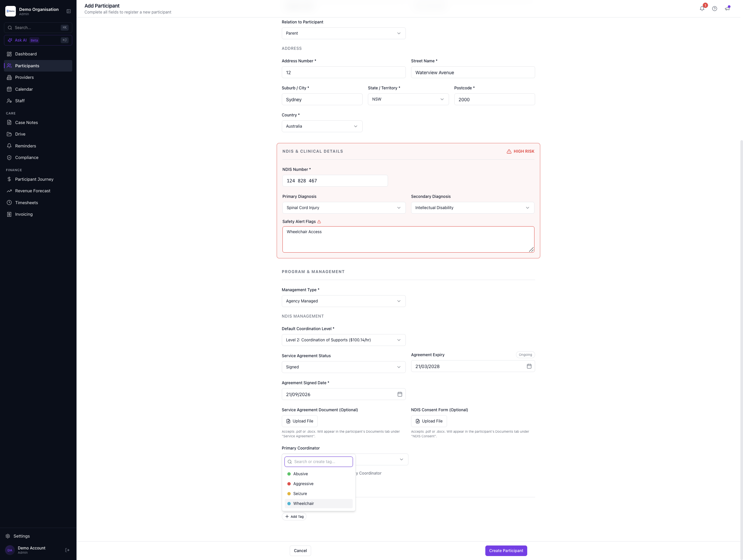Image resolution: width=743 pixels, height=560 pixels.
Task: Open Default Coordination Level dropdown
Action: tap(343, 340)
